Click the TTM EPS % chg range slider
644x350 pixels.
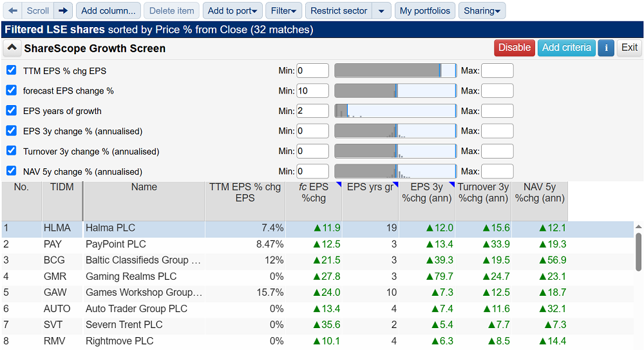pos(395,71)
